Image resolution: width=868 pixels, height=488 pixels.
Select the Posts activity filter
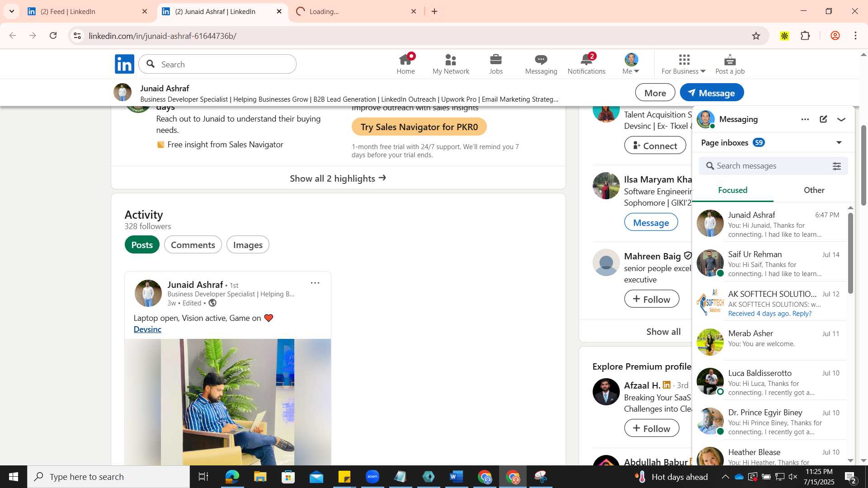pyautogui.click(x=142, y=245)
